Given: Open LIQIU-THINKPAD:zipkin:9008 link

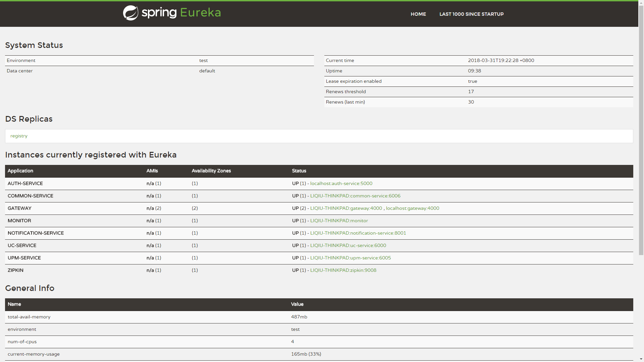Looking at the screenshot, I should click(343, 270).
